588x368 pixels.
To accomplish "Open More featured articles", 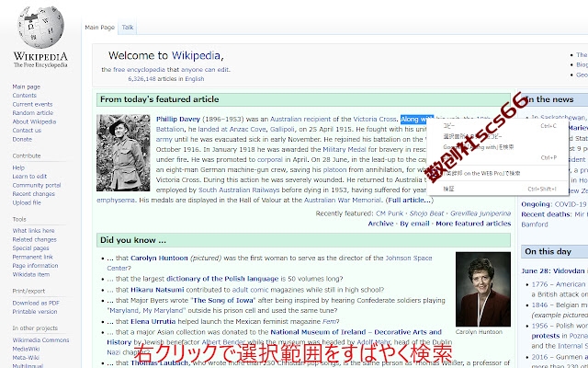I will [x=473, y=224].
